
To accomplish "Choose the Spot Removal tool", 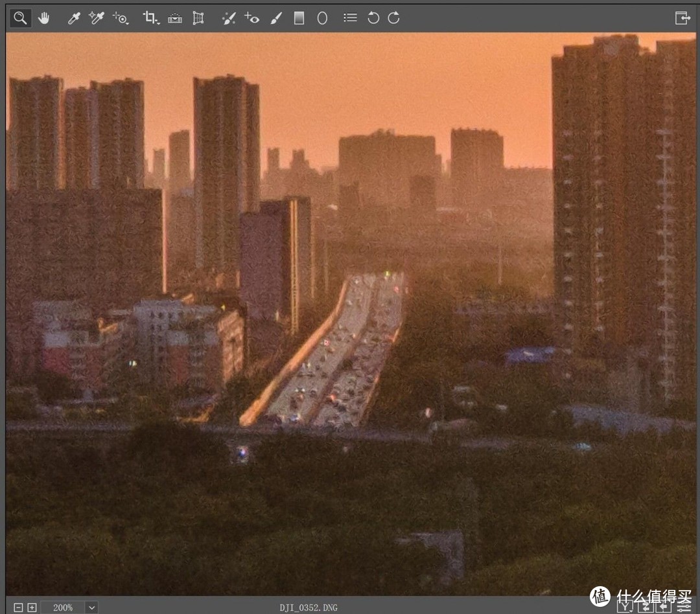I will pos(228,18).
